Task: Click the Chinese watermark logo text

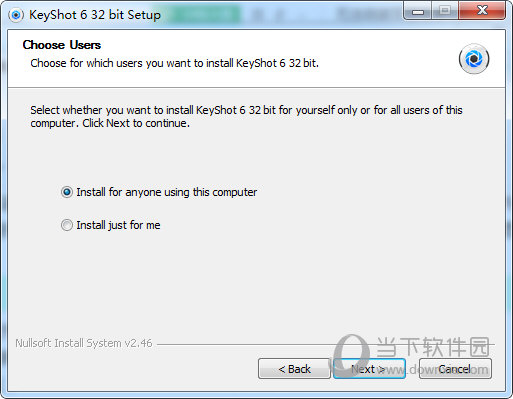Action: 434,347
